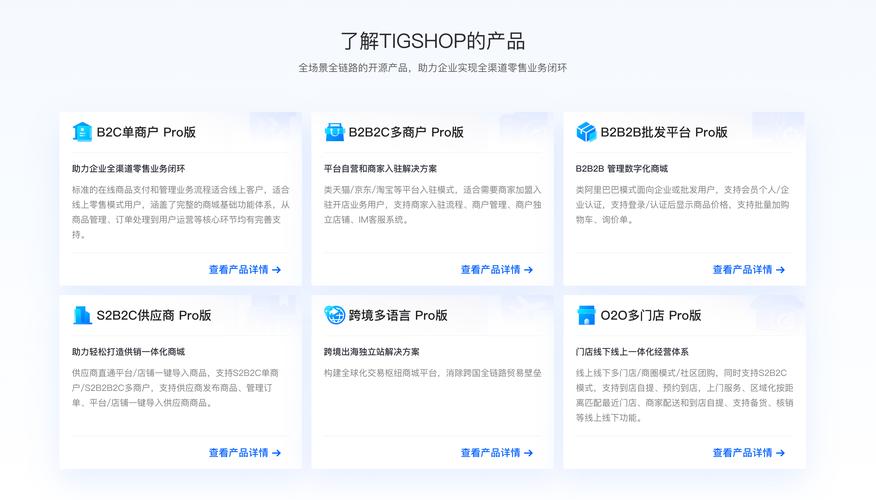Click the S2B2C供应商 description paragraph
This screenshot has height=500, width=876.
tap(175, 388)
